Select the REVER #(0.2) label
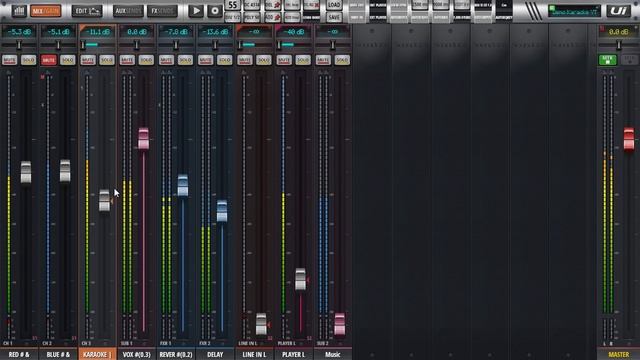The height and width of the screenshot is (360, 640). pyautogui.click(x=176, y=354)
